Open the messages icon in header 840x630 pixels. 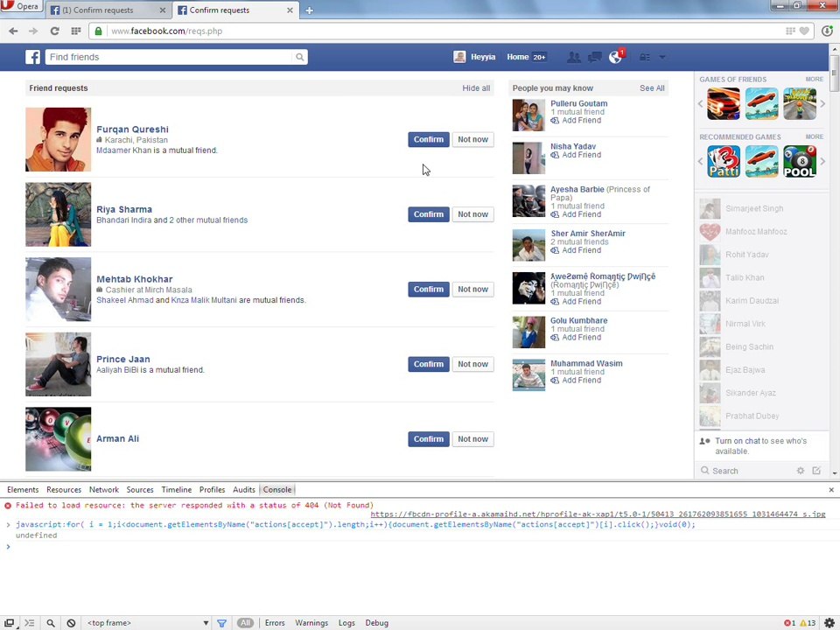click(x=595, y=57)
